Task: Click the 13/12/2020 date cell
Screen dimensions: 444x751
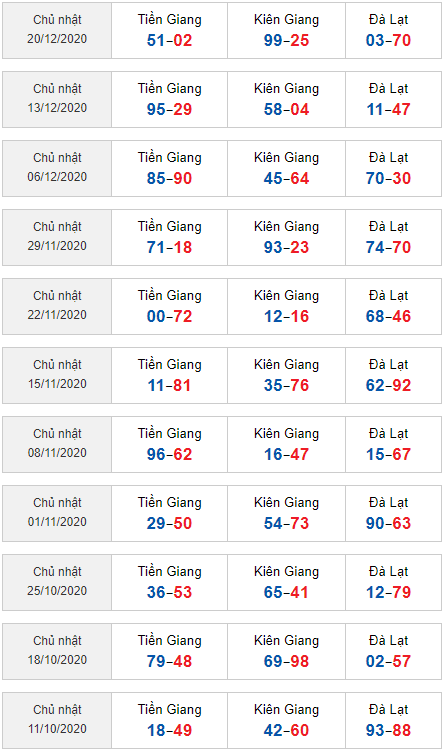Action: pos(57,100)
